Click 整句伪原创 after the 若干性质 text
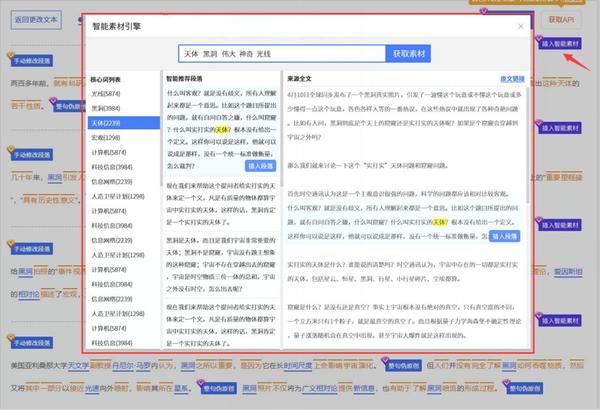 68,106
